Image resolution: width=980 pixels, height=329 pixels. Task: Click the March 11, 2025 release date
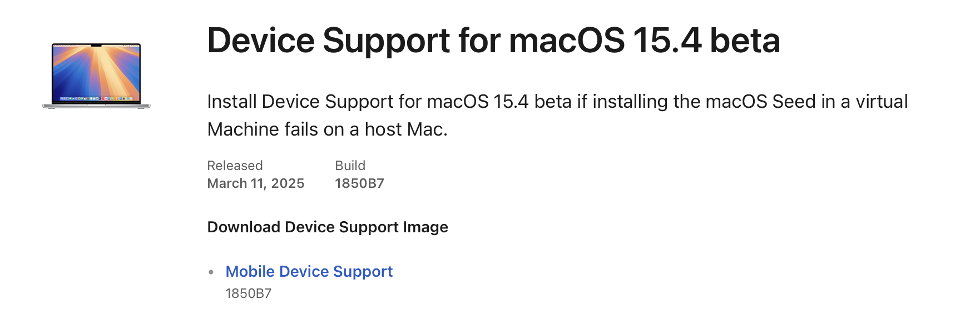click(x=255, y=183)
